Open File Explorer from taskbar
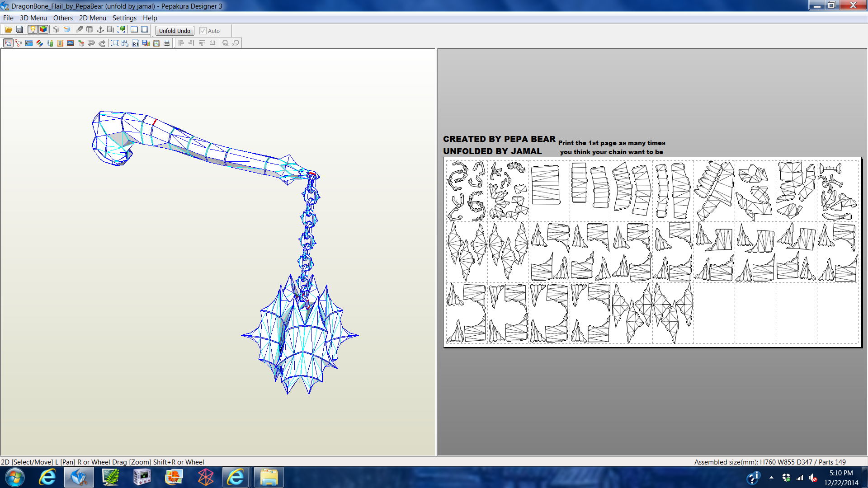Screen dimensions: 868x488 [269, 478]
